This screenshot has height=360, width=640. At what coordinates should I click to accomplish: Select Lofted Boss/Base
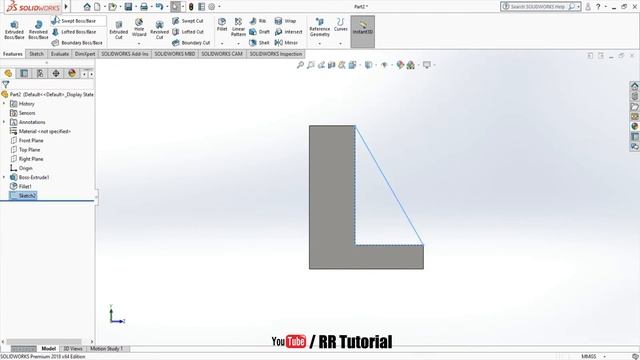coord(74,32)
